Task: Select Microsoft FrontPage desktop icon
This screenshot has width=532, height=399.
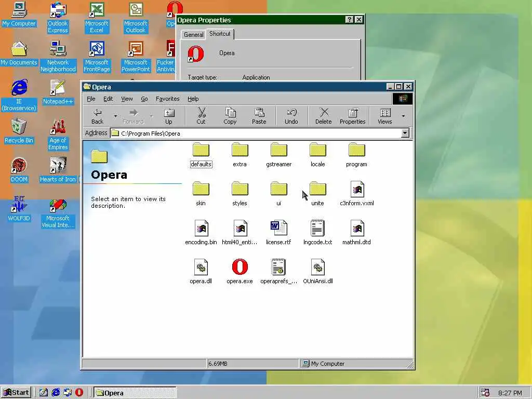Action: click(97, 57)
